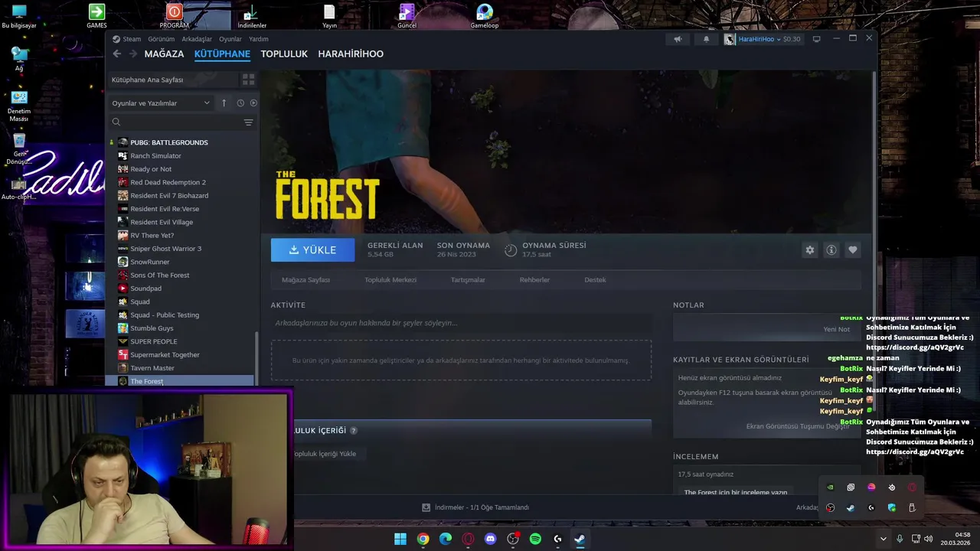Switch to the grid collections view icon

pos(248,80)
